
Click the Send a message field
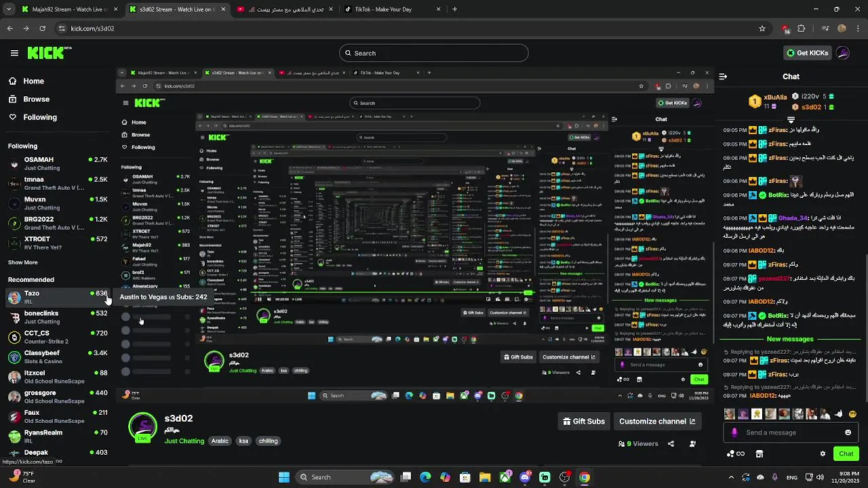(x=791, y=432)
